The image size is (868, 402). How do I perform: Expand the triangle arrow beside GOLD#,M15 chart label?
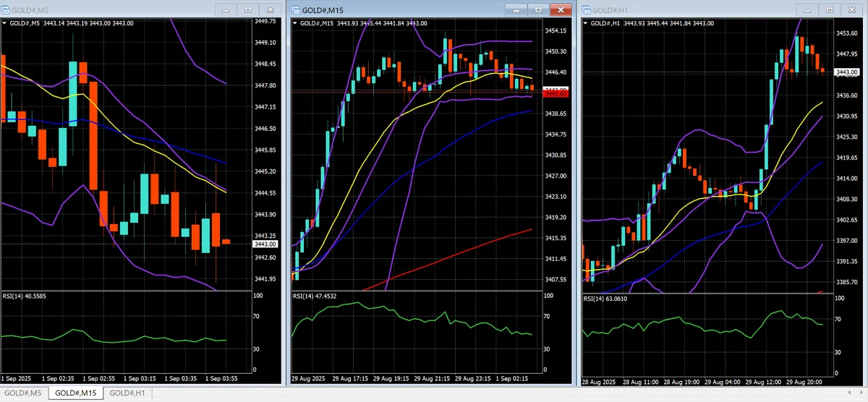[294, 23]
